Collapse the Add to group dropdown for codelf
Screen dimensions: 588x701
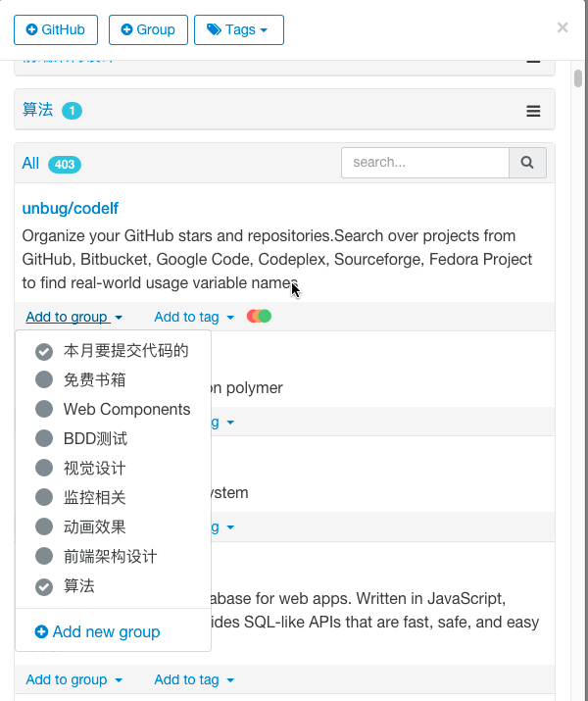coord(74,318)
